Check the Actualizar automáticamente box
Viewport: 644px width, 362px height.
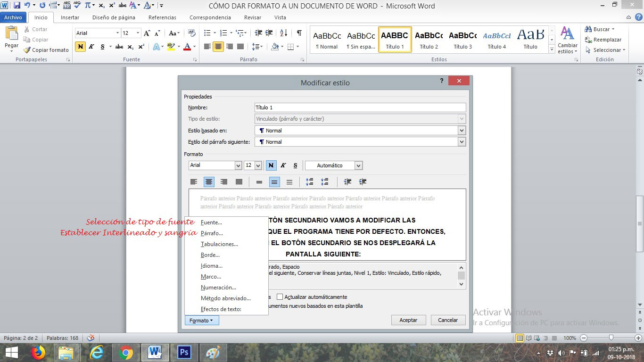pos(280,297)
